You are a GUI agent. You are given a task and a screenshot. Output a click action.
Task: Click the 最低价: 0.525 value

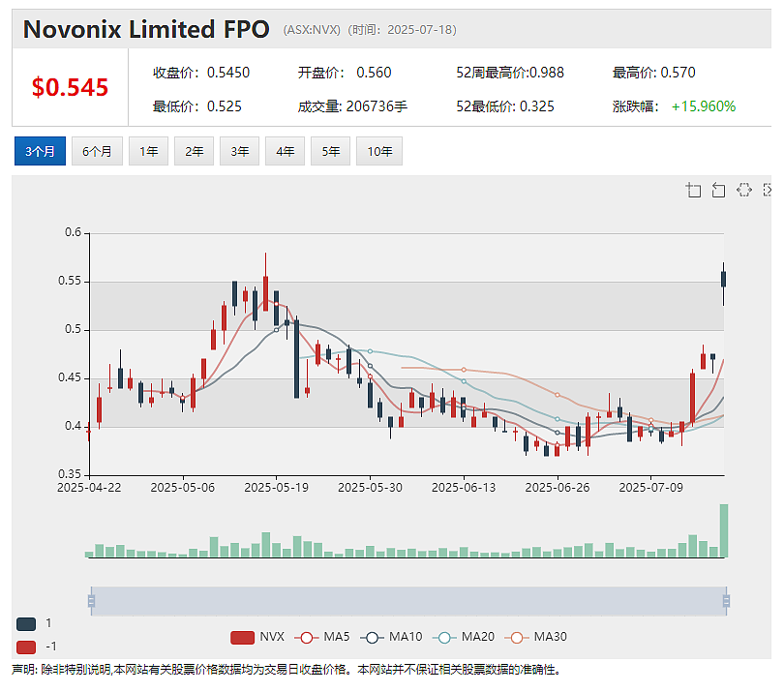(x=197, y=106)
